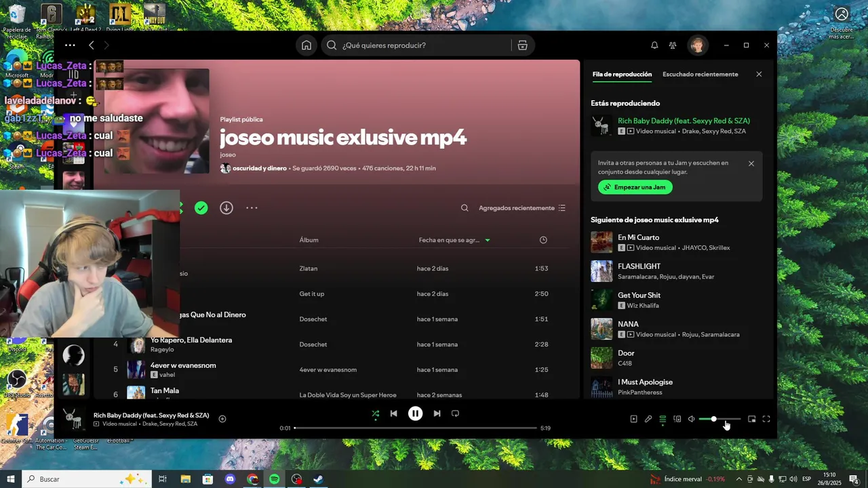Open the mini player

[751, 419]
